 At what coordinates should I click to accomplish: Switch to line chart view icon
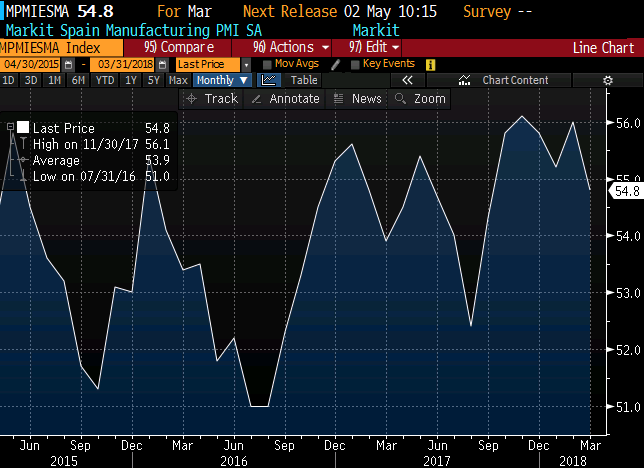(269, 80)
